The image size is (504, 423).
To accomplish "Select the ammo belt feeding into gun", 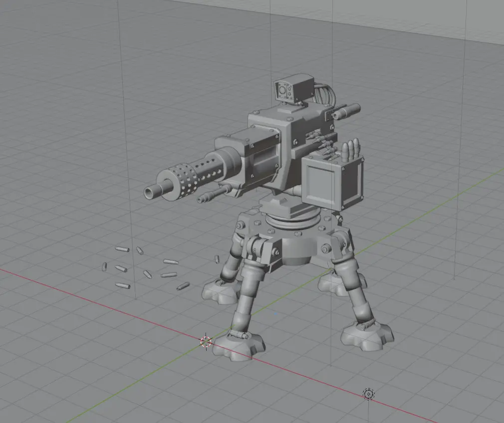I will click(x=322, y=142).
